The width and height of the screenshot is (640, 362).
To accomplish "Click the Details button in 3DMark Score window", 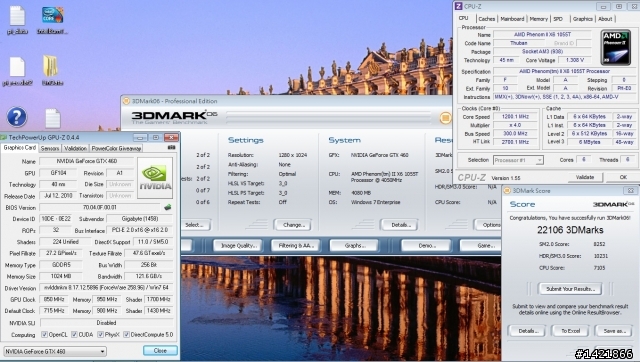I will click(527, 331).
